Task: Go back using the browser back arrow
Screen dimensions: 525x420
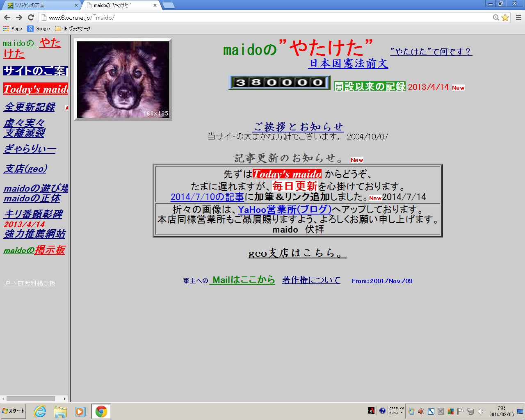Action: tap(7, 17)
